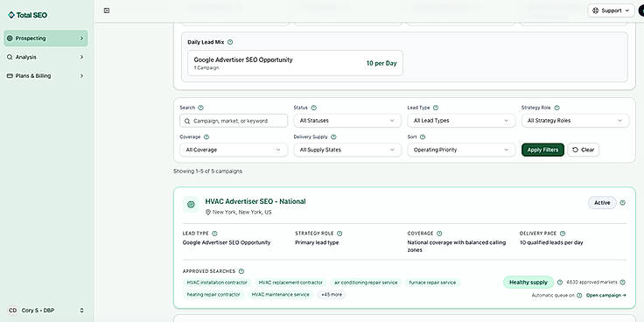Open HVAC Advertiser SEO - National campaign title
644x322 pixels.
[x=255, y=201]
